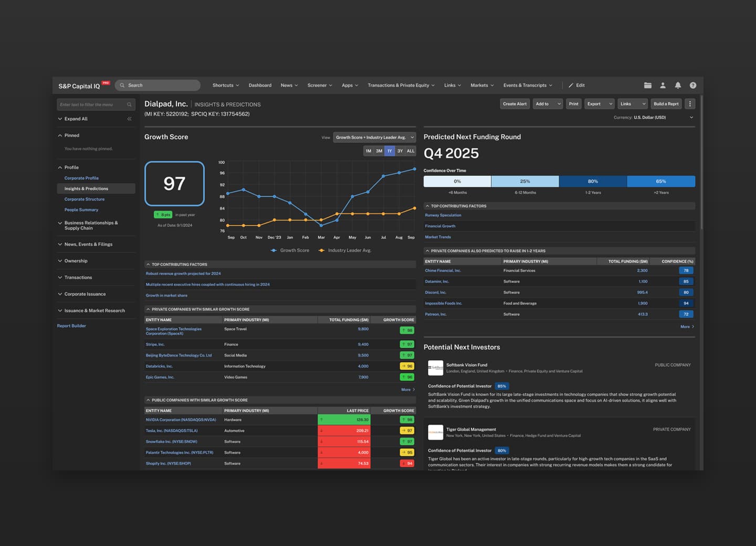Expand the Ownership sidebar section
Image resolution: width=756 pixels, height=546 pixels.
pos(76,261)
